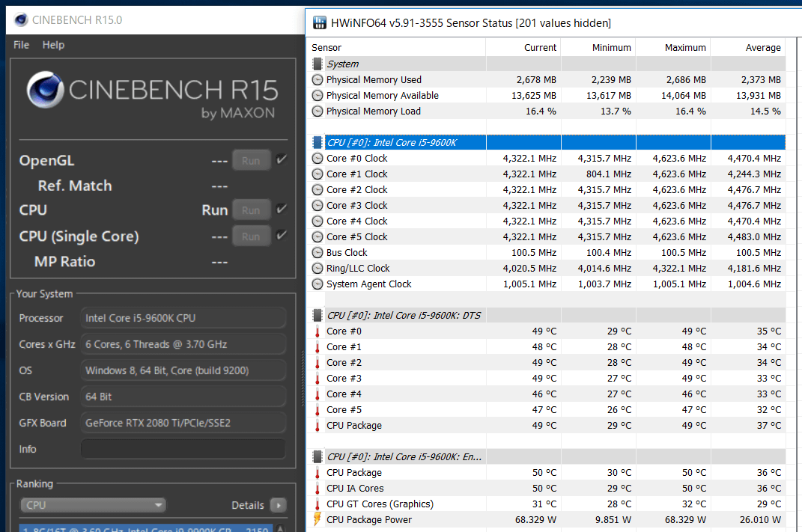This screenshot has height=532, width=802.
Task: Click the Ring/LLC Clock sensor icon
Action: tap(318, 269)
